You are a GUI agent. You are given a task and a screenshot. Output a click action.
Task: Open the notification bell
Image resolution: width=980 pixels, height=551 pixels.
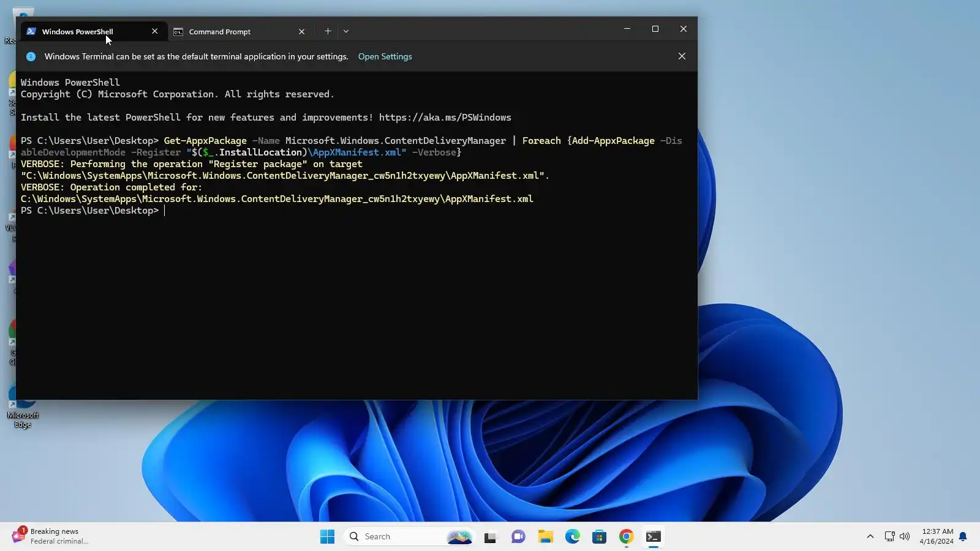point(963,537)
